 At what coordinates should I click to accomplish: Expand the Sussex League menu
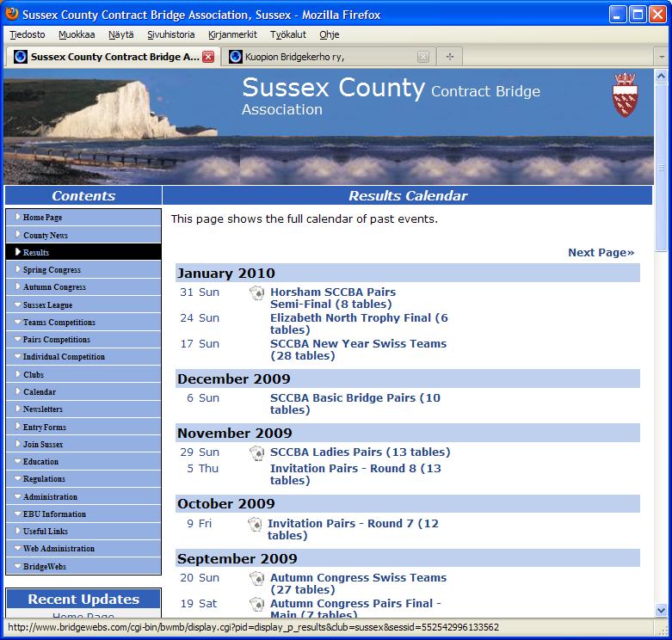click(83, 305)
